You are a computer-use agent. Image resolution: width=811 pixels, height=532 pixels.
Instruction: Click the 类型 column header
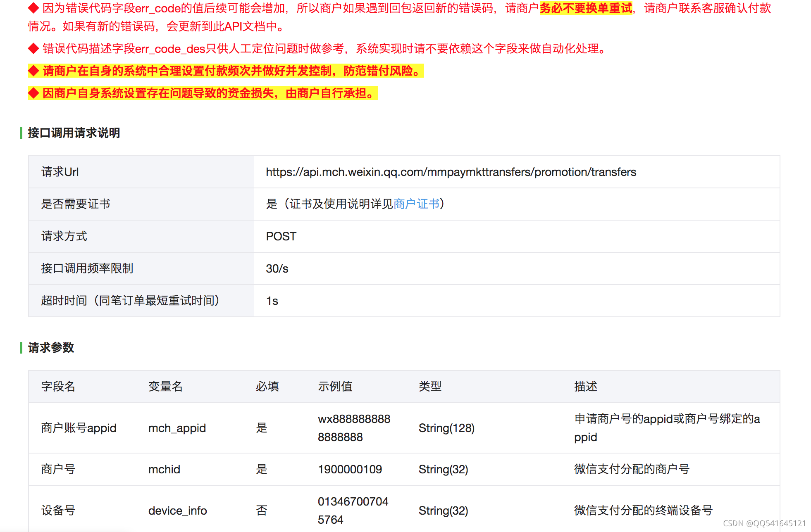pyautogui.click(x=430, y=387)
